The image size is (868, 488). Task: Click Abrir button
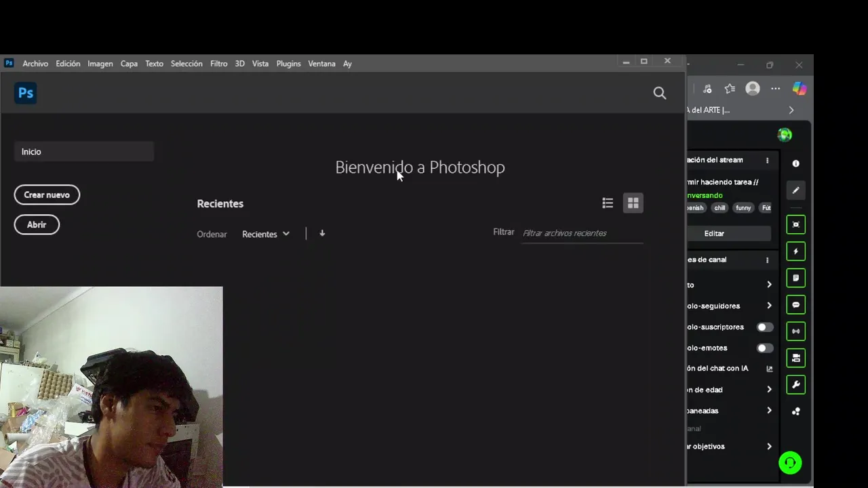(37, 225)
